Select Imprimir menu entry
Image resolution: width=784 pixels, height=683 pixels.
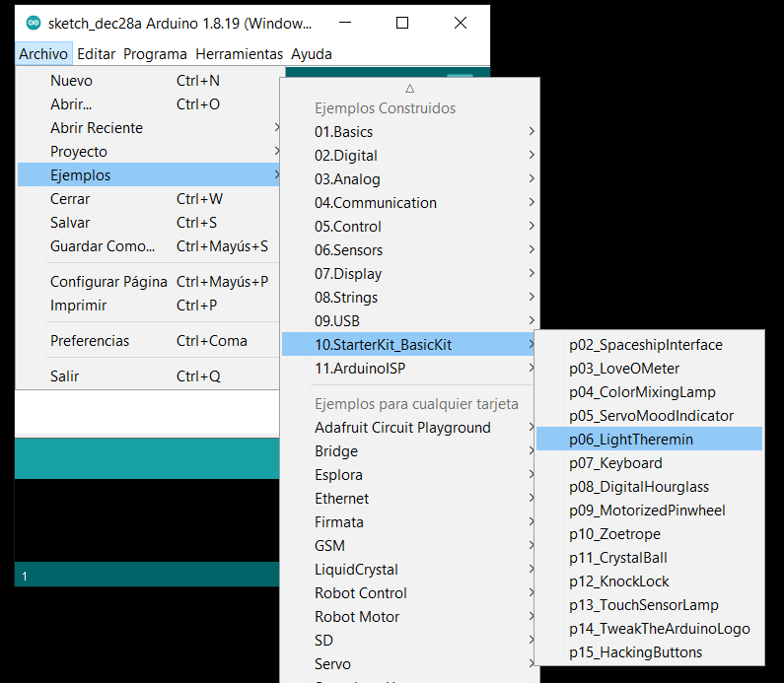point(148,305)
